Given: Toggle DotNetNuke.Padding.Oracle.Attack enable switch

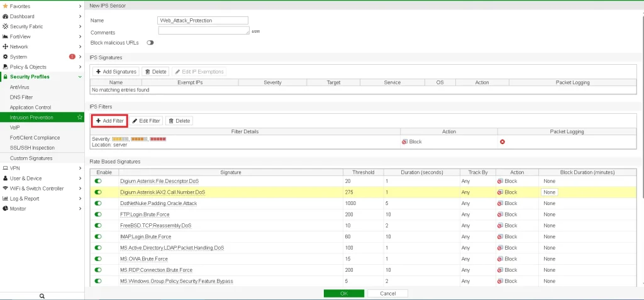Looking at the screenshot, I should (x=97, y=203).
